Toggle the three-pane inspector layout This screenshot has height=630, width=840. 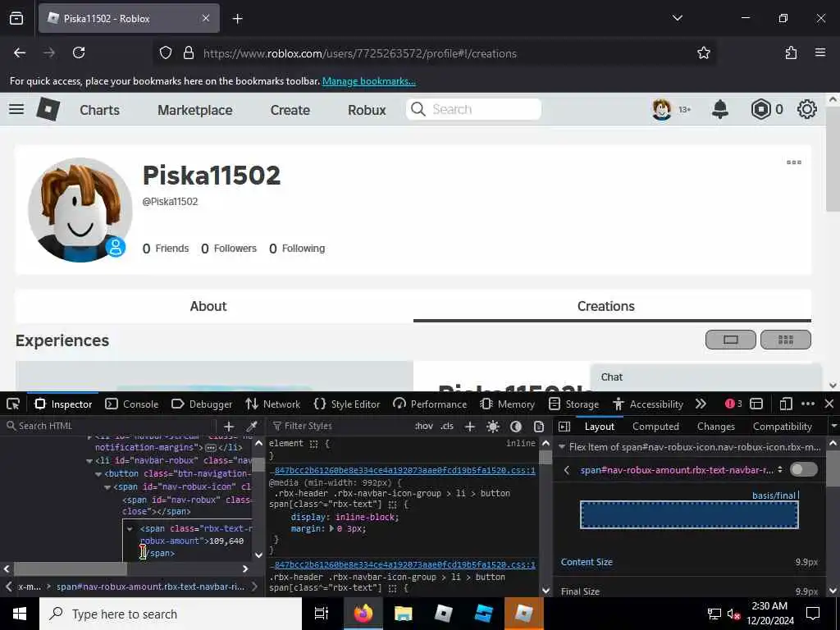(564, 427)
